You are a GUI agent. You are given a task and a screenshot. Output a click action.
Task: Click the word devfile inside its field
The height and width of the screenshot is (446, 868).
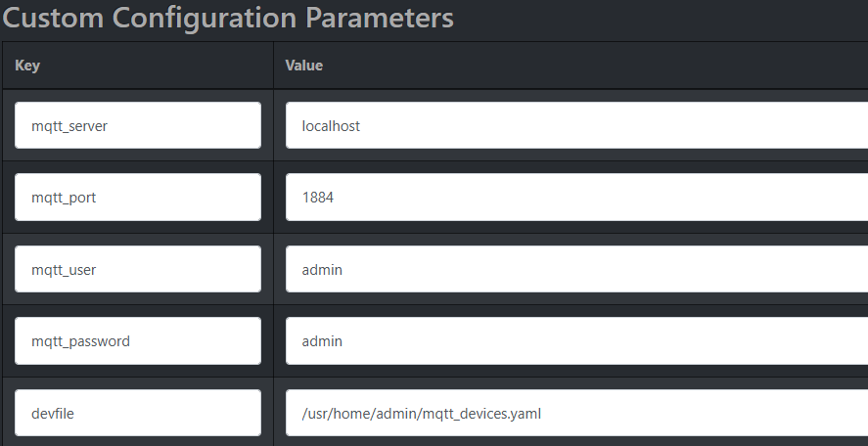[x=53, y=413]
